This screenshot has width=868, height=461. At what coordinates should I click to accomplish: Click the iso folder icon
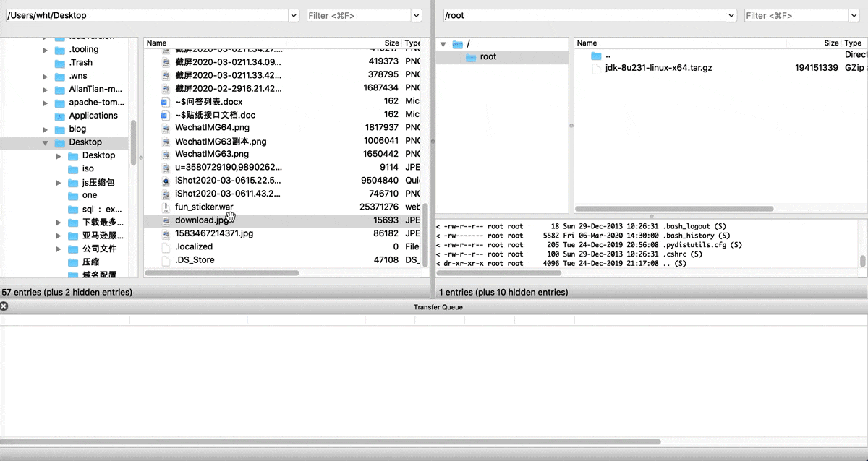click(x=73, y=168)
